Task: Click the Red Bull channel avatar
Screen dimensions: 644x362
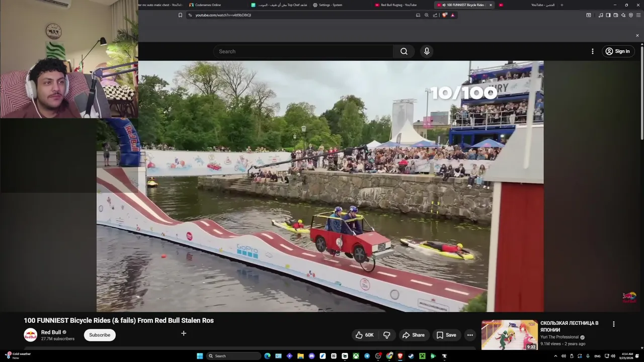Action: tap(31, 335)
